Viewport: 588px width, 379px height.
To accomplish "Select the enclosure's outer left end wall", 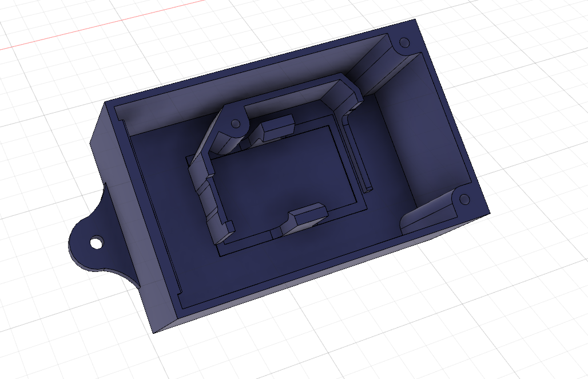I will click(129, 214).
